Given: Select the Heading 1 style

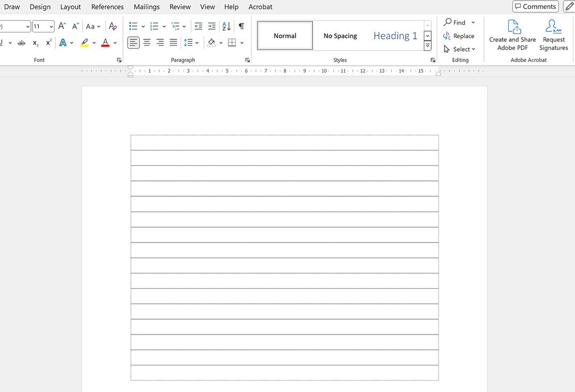Looking at the screenshot, I should (395, 36).
